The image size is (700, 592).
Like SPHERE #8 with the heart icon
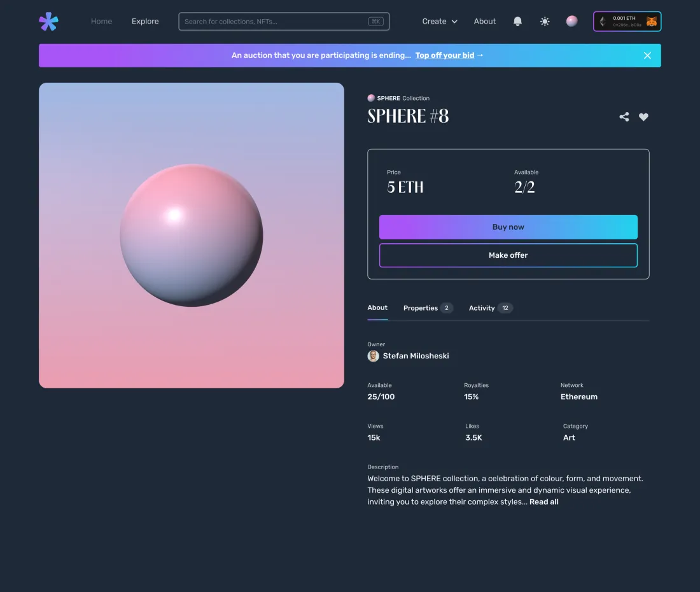click(x=643, y=117)
